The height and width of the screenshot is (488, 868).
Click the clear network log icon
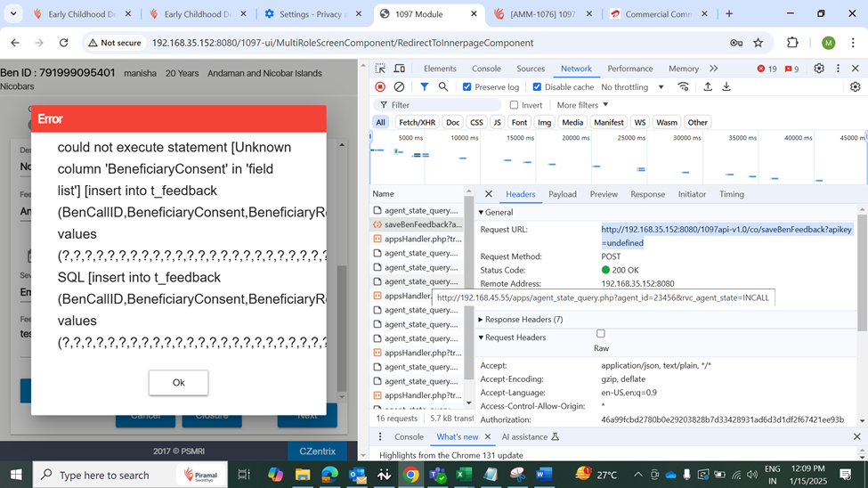click(399, 87)
